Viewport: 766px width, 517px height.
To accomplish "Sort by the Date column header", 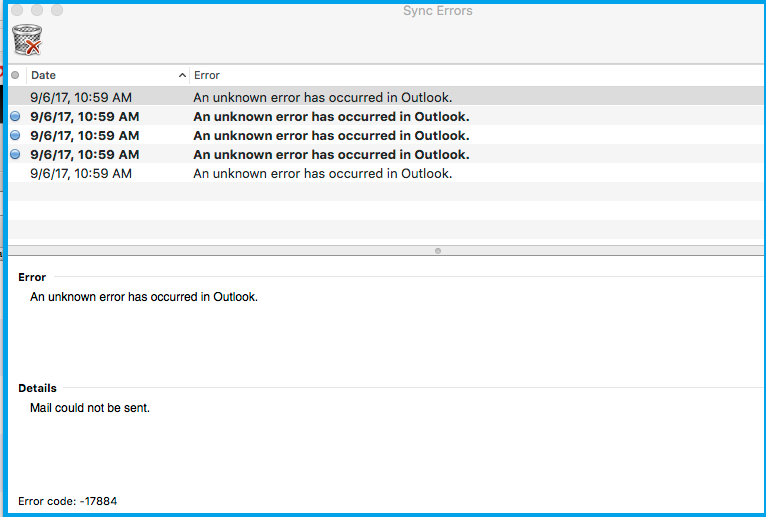I will [108, 75].
